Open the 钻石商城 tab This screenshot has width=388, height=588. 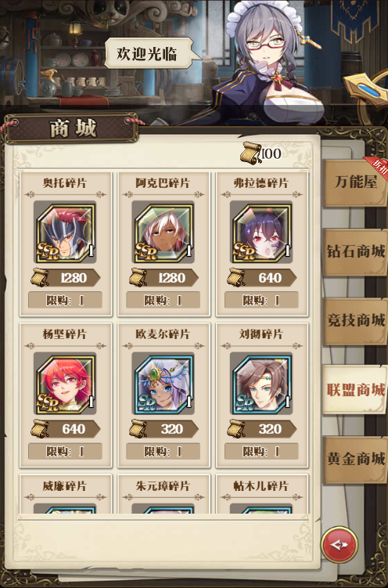click(355, 252)
